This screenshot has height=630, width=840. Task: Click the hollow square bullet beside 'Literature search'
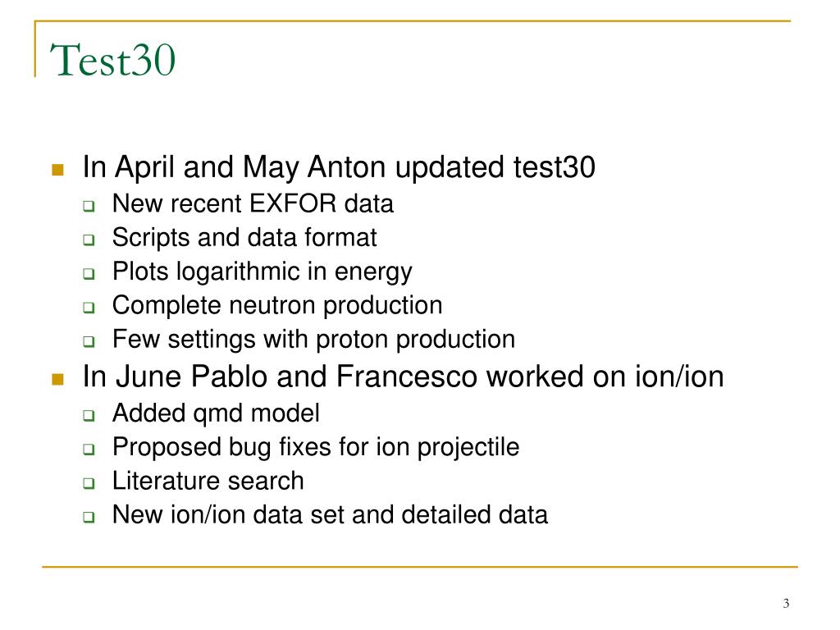(89, 482)
